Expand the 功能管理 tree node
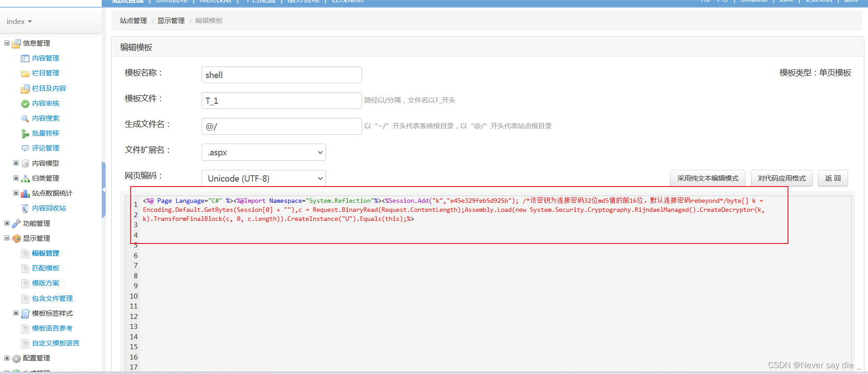The width and height of the screenshot is (868, 374). click(x=7, y=223)
